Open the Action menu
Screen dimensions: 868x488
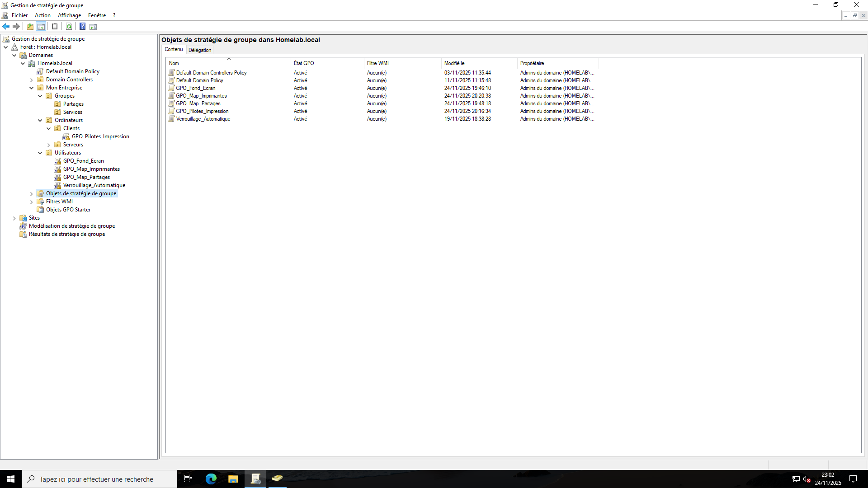pos(42,15)
